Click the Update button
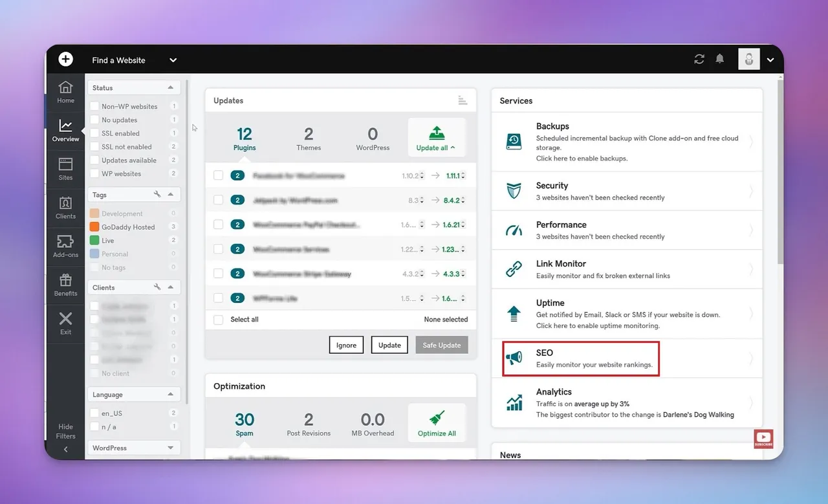The width and height of the screenshot is (828, 504). (389, 345)
